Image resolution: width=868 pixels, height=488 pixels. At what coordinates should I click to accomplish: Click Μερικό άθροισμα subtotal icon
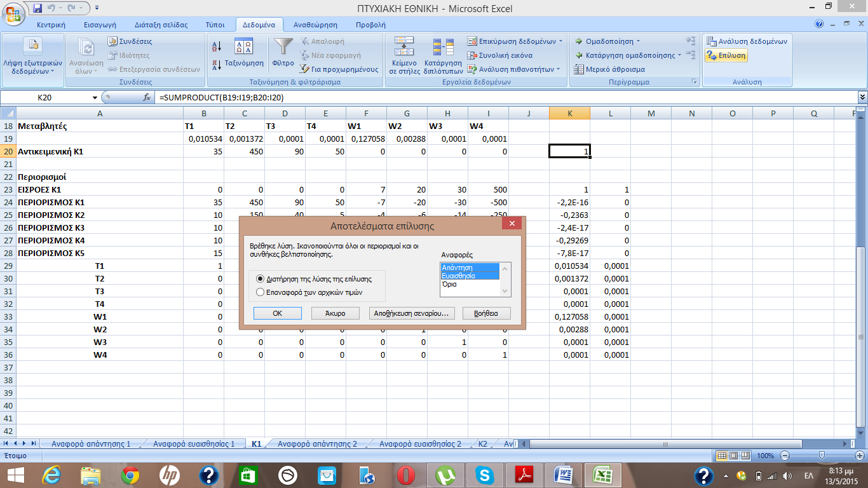pos(580,69)
